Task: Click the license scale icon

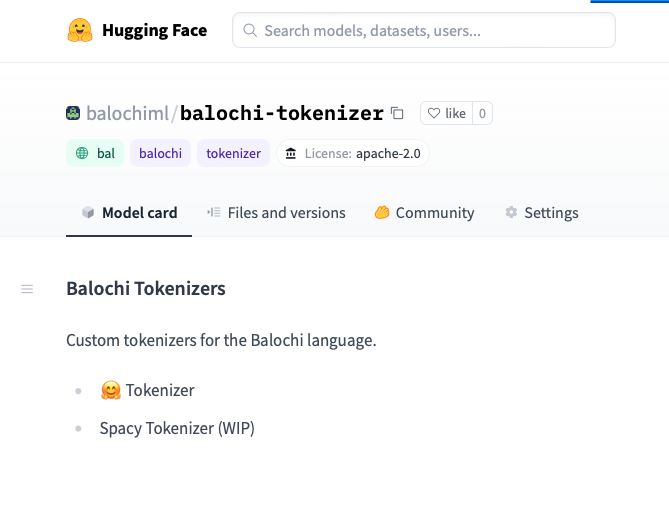Action: tap(290, 154)
